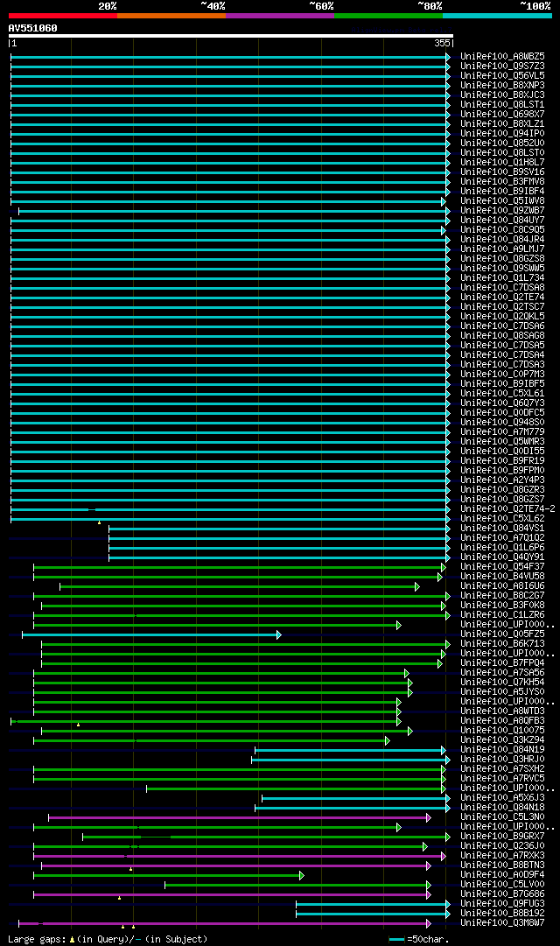The height and width of the screenshot is (946, 560).
Task: Select the UniRef100_A5X6J3 label
Action: [x=502, y=798]
